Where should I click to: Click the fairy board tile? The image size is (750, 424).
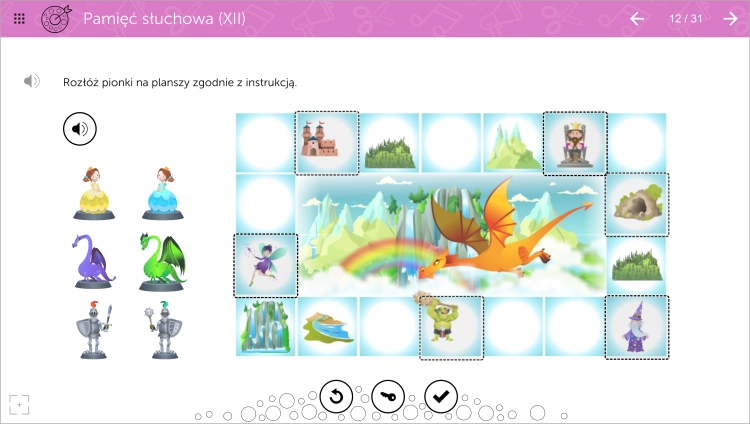click(x=265, y=266)
